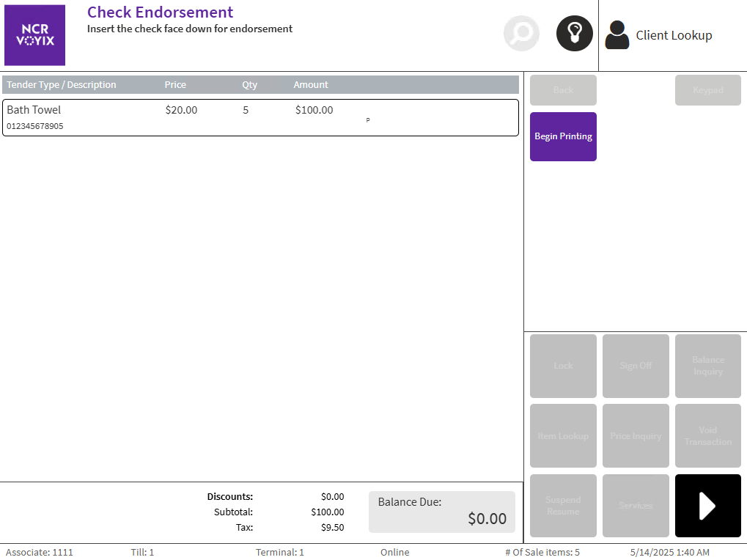
Task: Open the lightbulb help icon
Action: pos(574,34)
